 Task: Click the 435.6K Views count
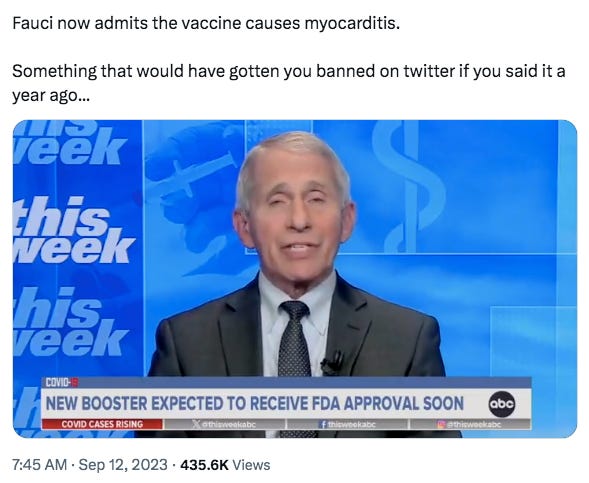(225, 465)
